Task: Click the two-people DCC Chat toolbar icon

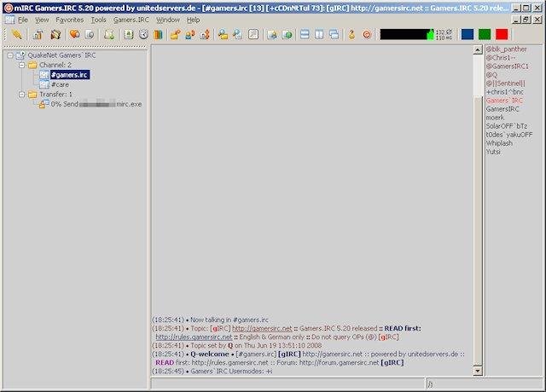Action: click(190, 34)
